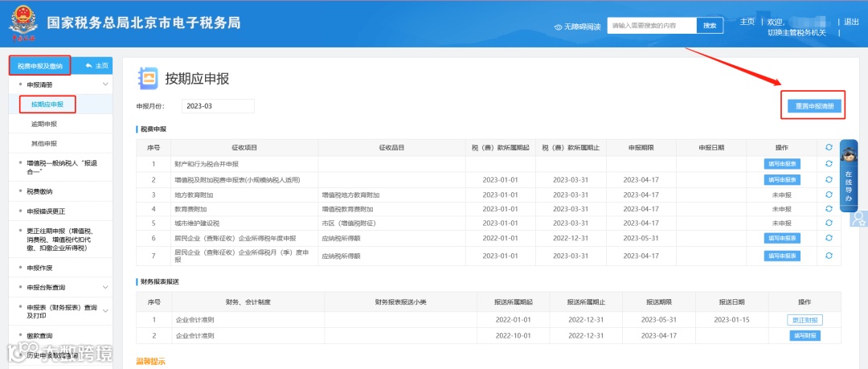Click 未申报 status in 地方教育附加 row

click(782, 195)
